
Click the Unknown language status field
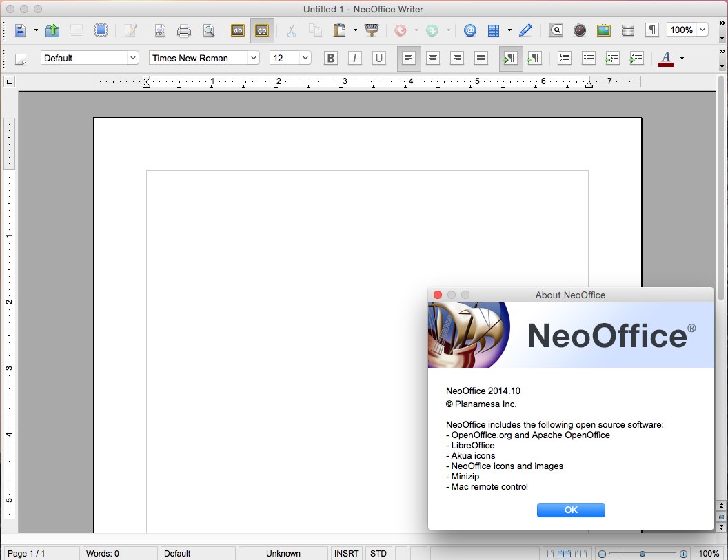283,554
